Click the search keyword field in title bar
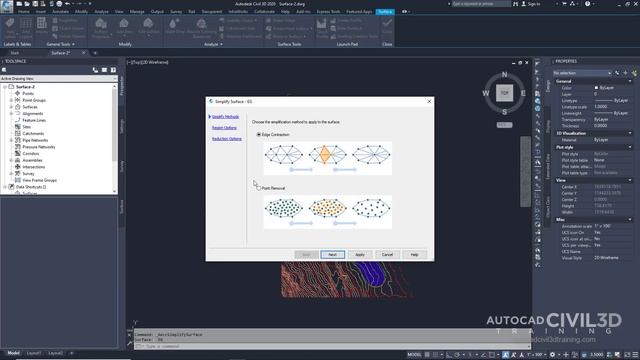The width and height of the screenshot is (640, 360). 481,4
